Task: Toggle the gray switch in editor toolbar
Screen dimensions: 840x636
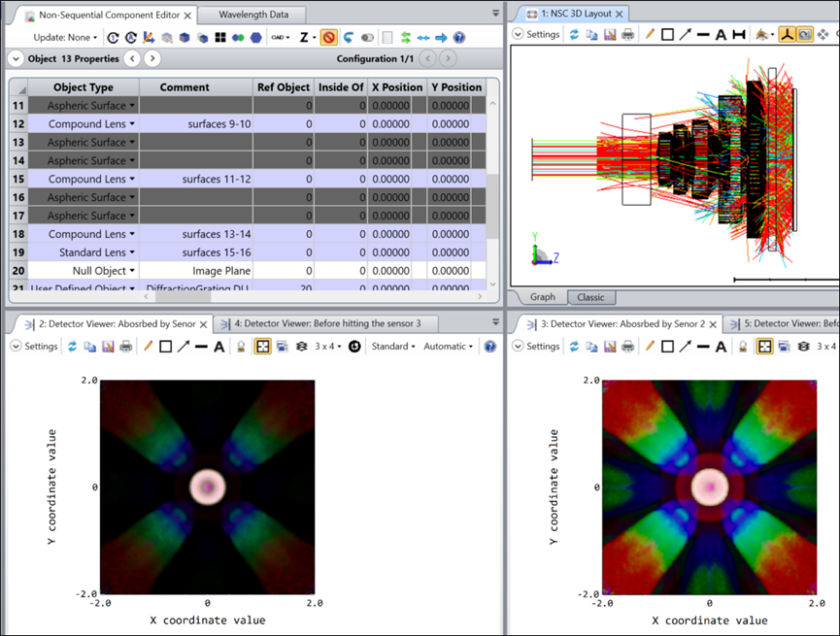Action: [367, 38]
